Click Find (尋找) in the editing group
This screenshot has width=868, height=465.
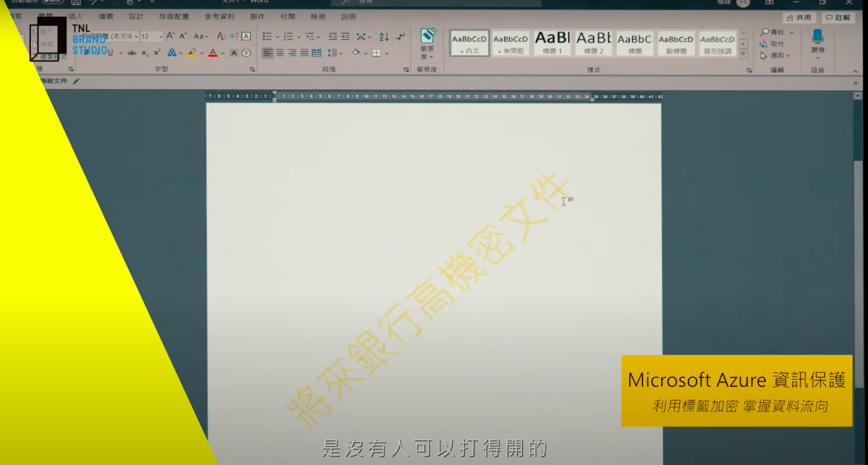(773, 33)
